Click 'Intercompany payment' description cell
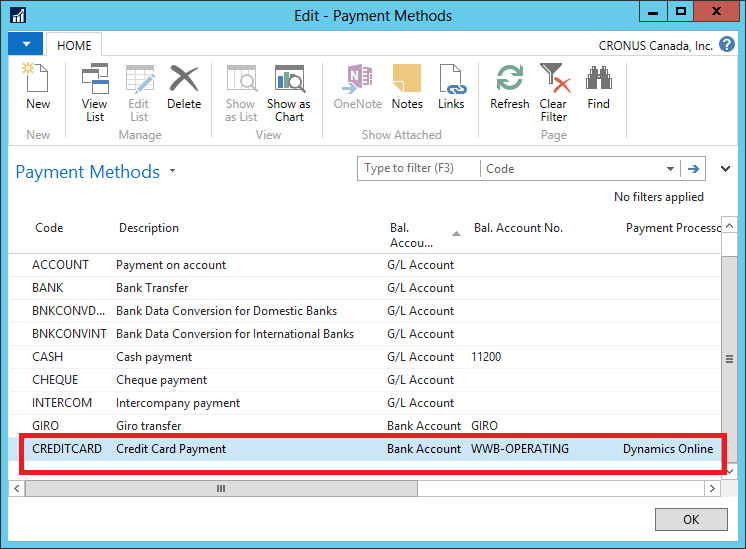This screenshot has width=746, height=549. [178, 402]
